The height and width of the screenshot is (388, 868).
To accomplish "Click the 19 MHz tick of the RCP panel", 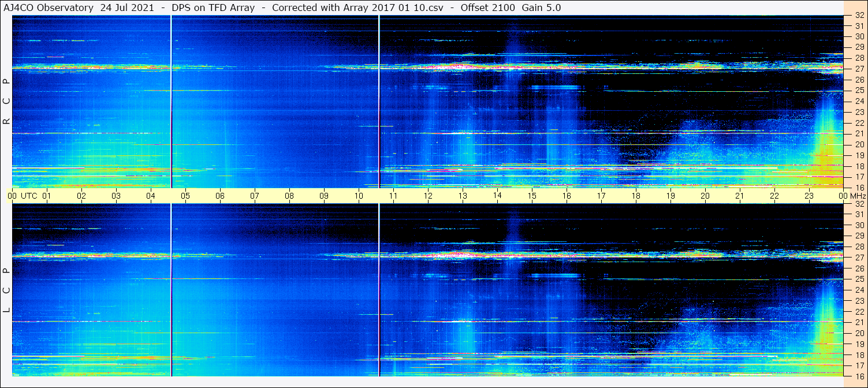I will (859, 155).
